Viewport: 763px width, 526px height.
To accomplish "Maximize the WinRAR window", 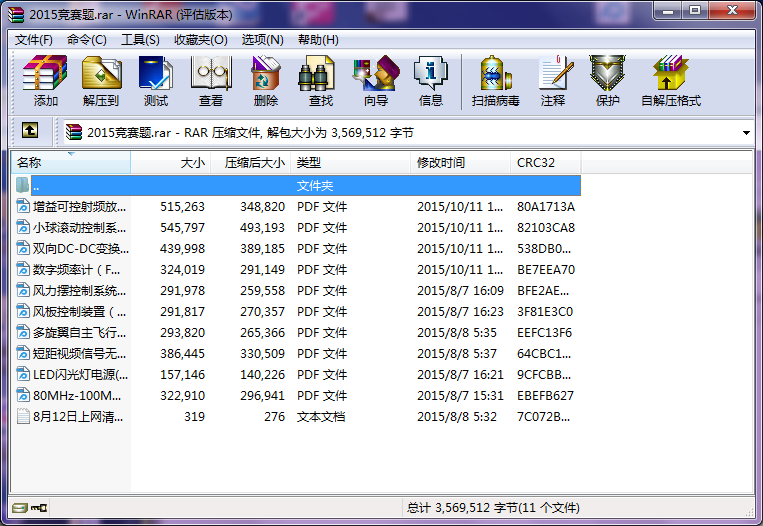I will 695,10.
